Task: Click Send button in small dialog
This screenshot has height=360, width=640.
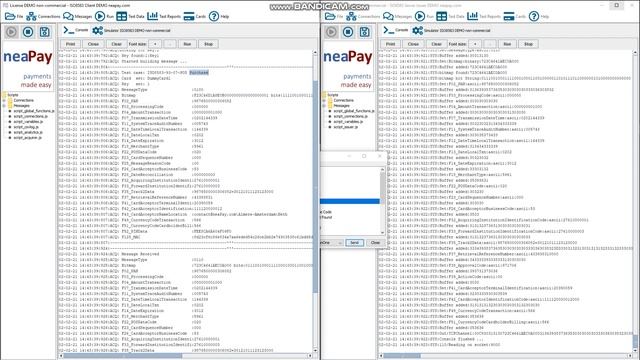Action: pyautogui.click(x=354, y=242)
